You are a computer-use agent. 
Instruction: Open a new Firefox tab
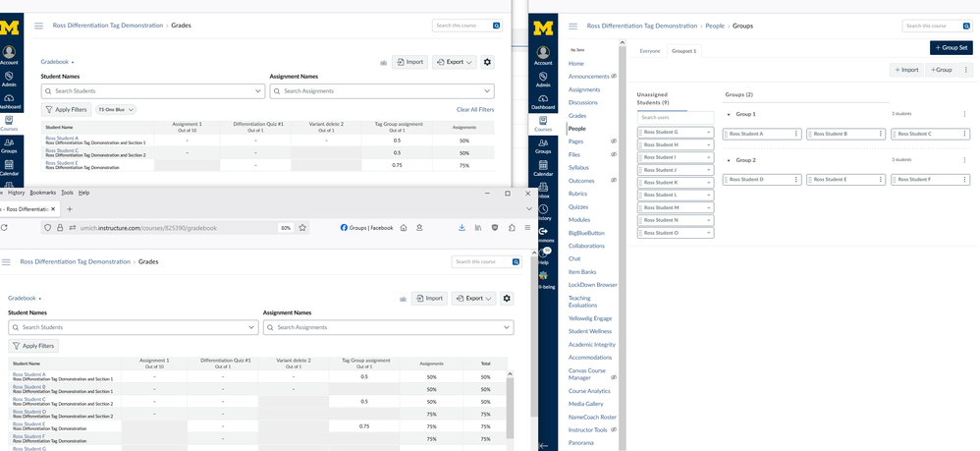coord(70,209)
